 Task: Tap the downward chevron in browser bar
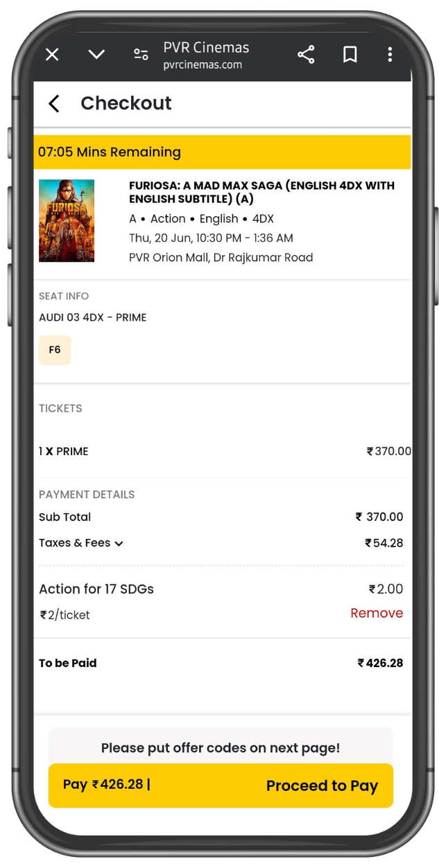click(x=96, y=55)
